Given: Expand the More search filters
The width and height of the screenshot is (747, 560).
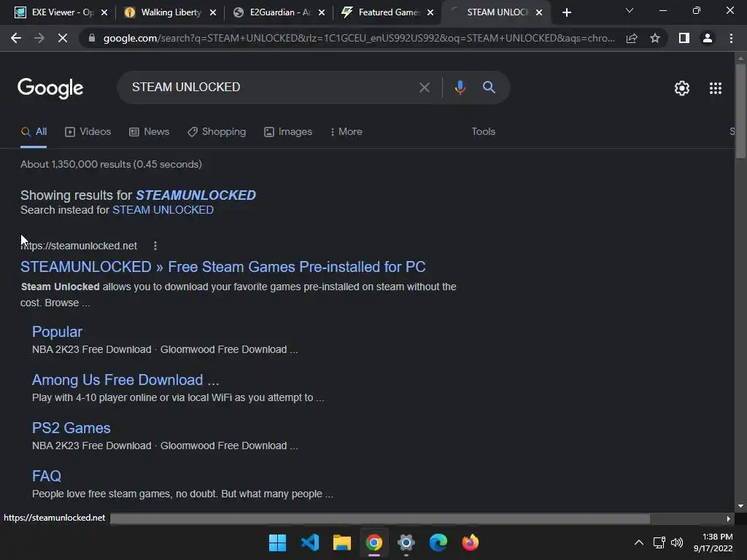Looking at the screenshot, I should (x=347, y=132).
